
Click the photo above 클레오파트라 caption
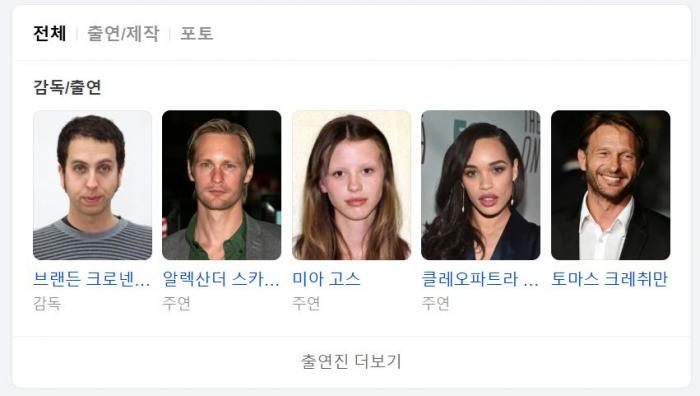tap(481, 185)
